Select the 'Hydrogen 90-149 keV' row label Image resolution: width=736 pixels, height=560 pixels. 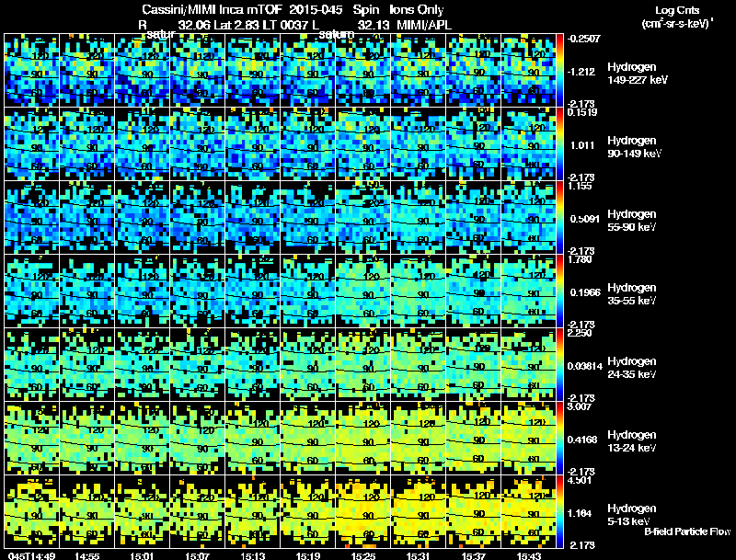click(x=634, y=147)
